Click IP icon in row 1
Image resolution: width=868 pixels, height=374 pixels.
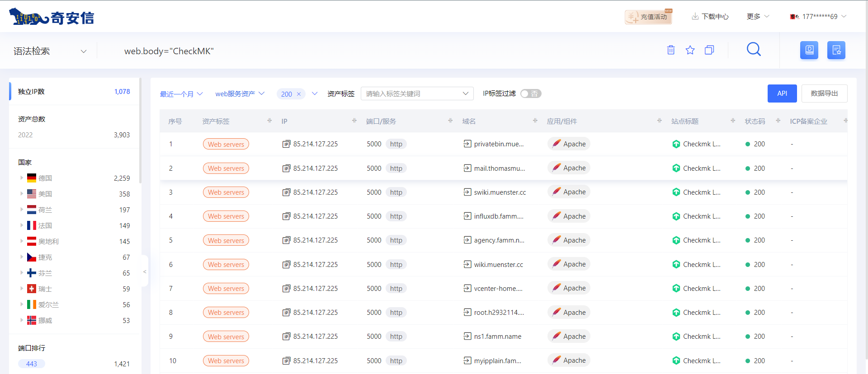(286, 144)
